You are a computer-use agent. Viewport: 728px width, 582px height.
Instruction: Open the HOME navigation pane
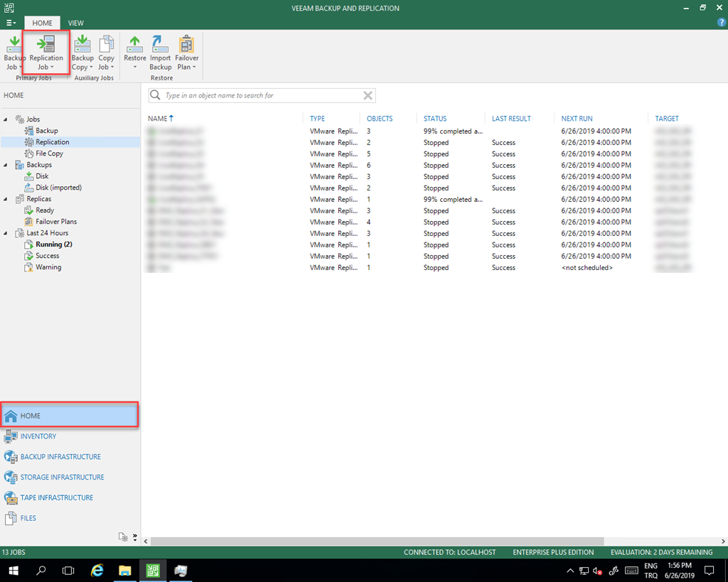70,416
